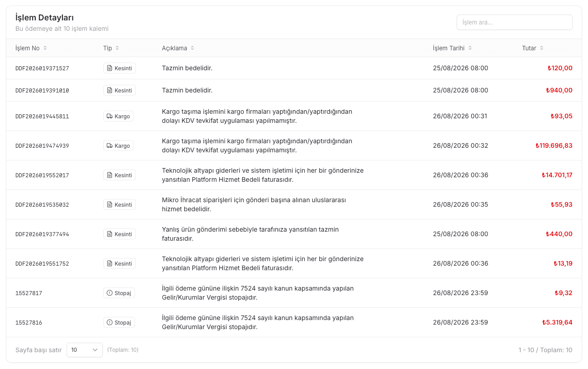Open the rows per page dropdown
This screenshot has width=588, height=369.
(85, 350)
